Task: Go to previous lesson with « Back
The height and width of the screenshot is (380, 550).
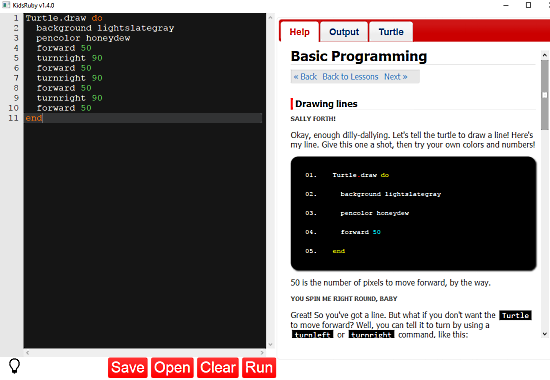Action: (x=305, y=77)
